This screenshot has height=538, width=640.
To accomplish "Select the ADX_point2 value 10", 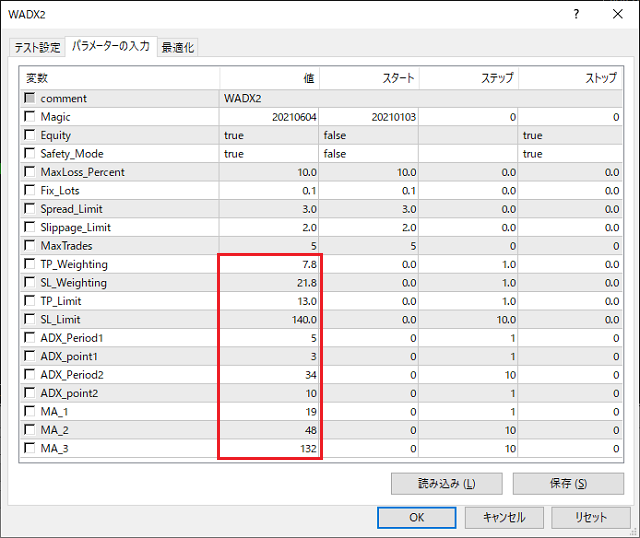I will point(269,393).
